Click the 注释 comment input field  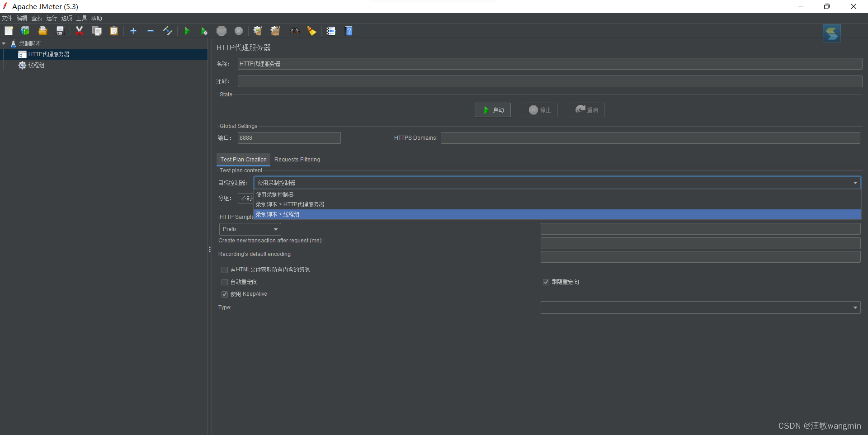550,81
